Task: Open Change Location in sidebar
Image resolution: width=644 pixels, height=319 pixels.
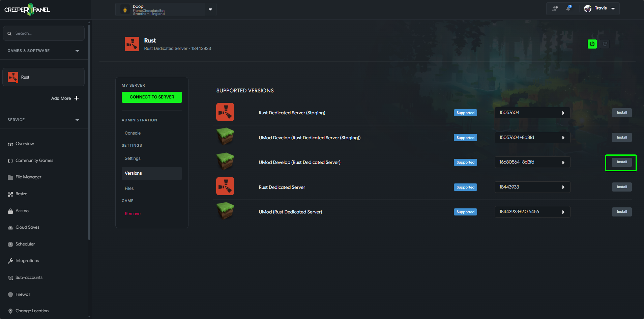Action: [28, 311]
